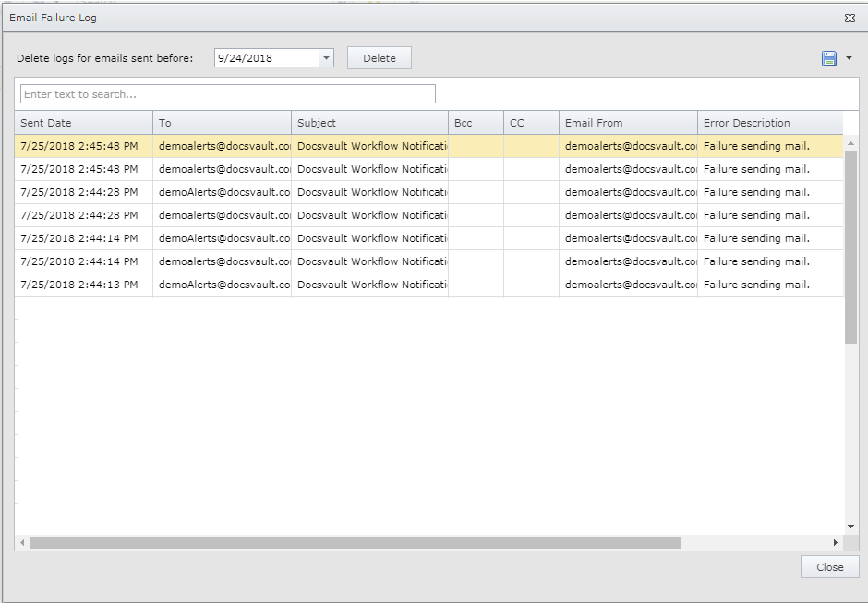Select the 2:44:28 PM log entry
Viewport: 868px width, 606px height.
pyautogui.click(x=369, y=191)
